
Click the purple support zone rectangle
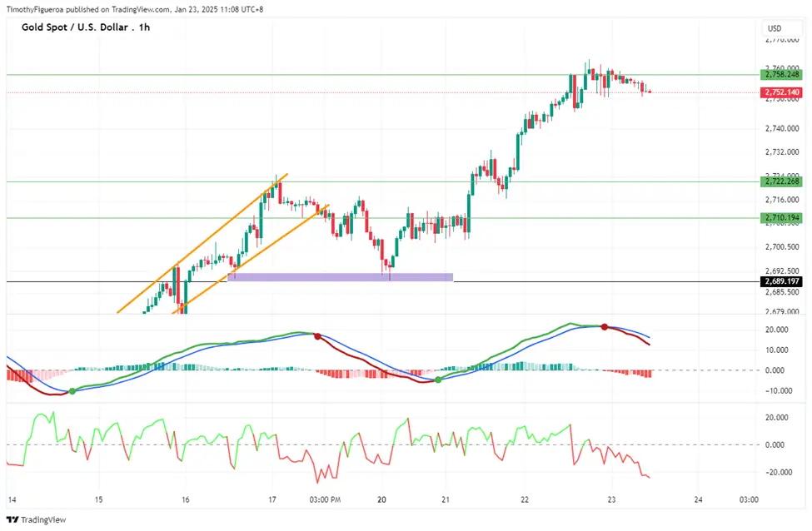341,277
